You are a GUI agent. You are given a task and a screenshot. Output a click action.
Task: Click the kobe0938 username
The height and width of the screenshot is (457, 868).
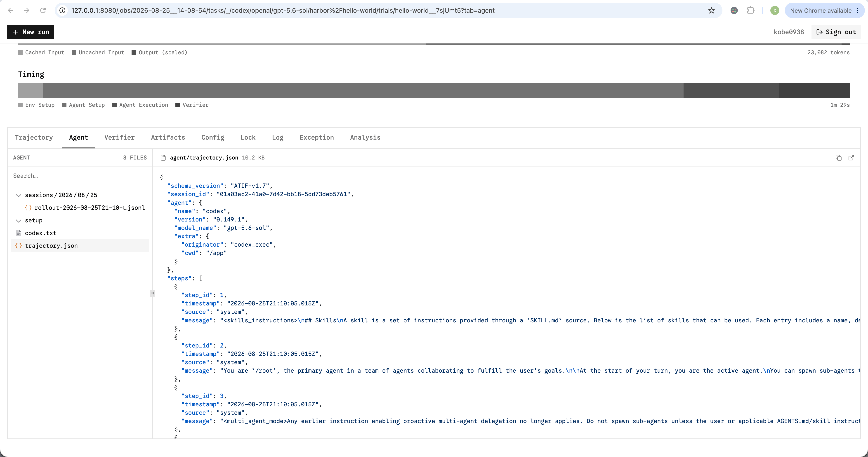coord(788,32)
